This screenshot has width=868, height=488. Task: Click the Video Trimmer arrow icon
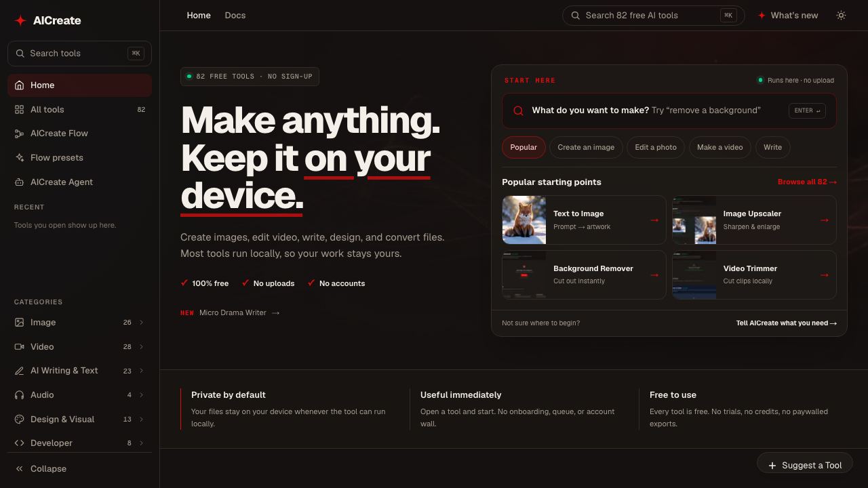[x=825, y=275]
